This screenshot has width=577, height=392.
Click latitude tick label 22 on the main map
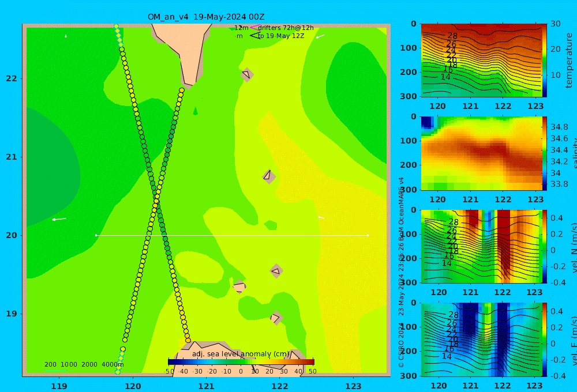pyautogui.click(x=12, y=78)
